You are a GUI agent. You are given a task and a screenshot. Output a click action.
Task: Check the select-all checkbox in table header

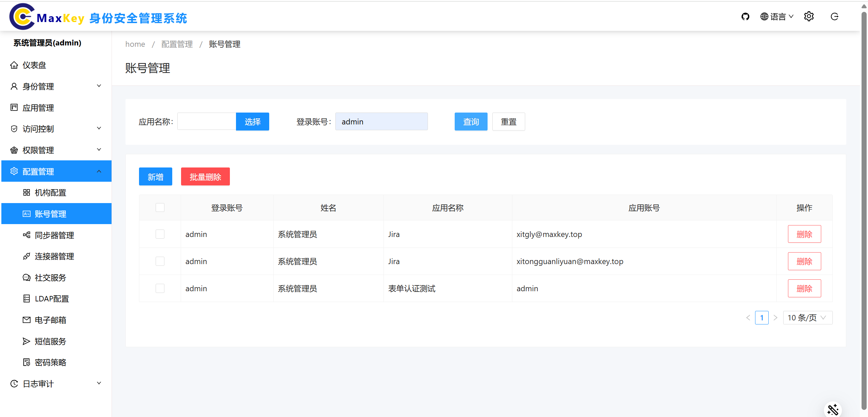click(x=160, y=207)
